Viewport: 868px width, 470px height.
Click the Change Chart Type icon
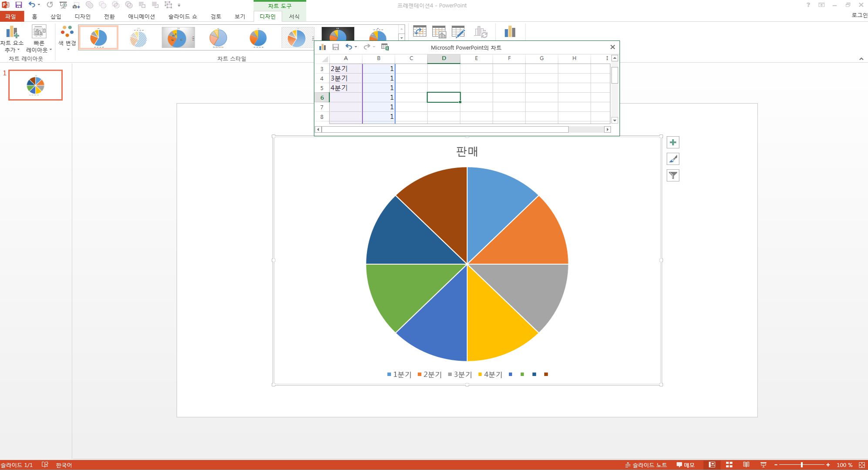coord(510,31)
